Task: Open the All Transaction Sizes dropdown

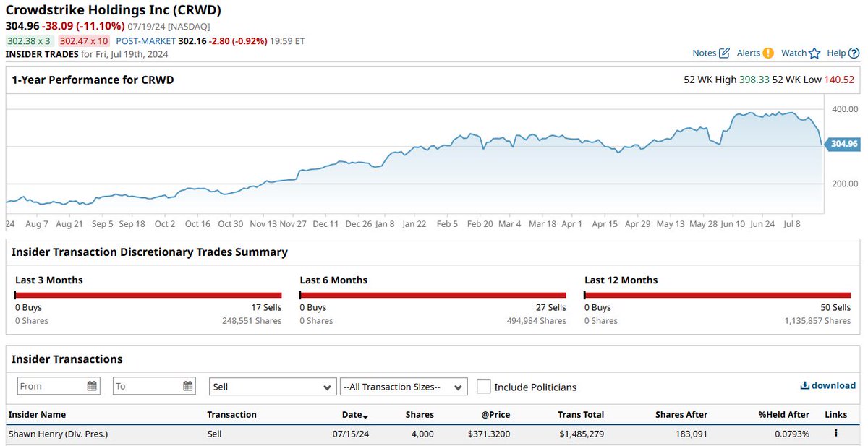Action: (404, 387)
